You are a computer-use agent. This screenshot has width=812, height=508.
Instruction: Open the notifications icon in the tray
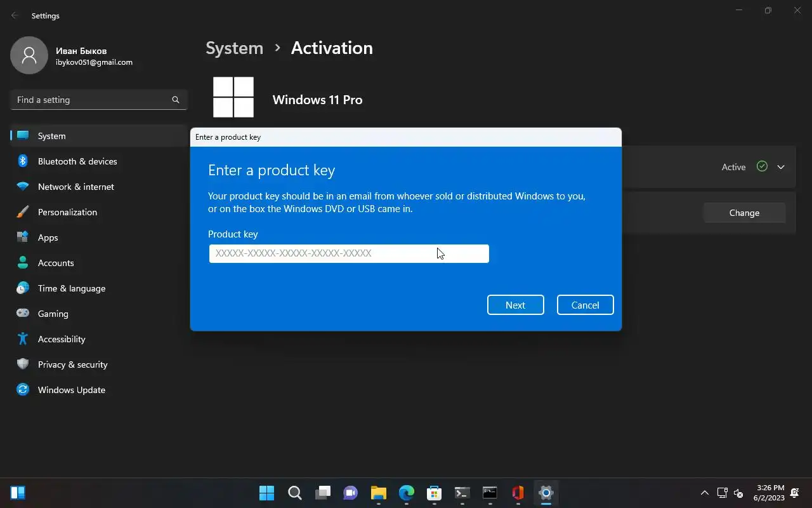click(x=795, y=493)
